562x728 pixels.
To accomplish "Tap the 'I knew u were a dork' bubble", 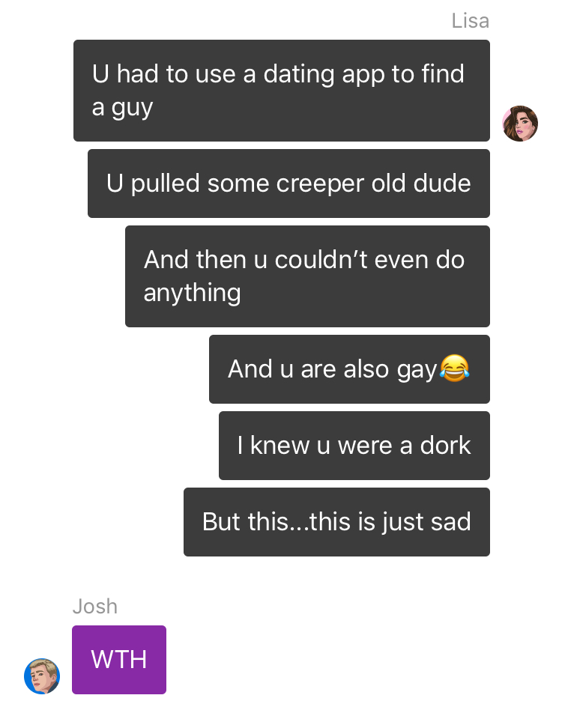I will pos(354,446).
